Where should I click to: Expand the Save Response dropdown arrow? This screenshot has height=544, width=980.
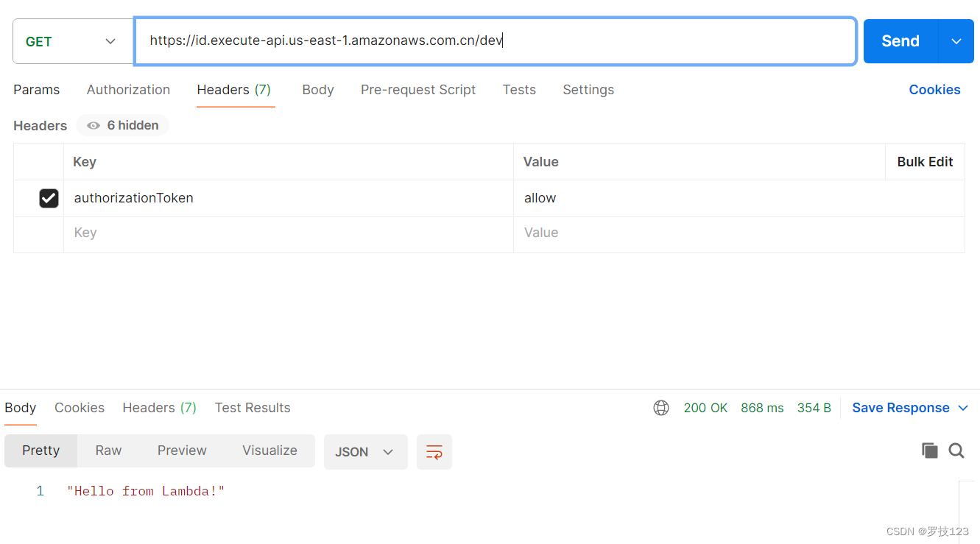(963, 408)
